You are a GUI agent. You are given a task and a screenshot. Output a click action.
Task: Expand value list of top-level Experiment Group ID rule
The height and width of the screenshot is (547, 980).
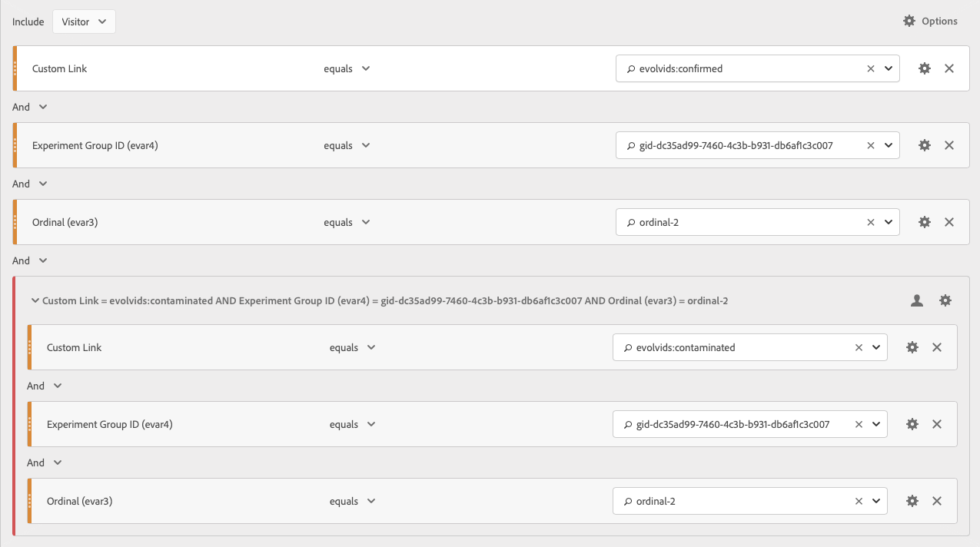(889, 145)
